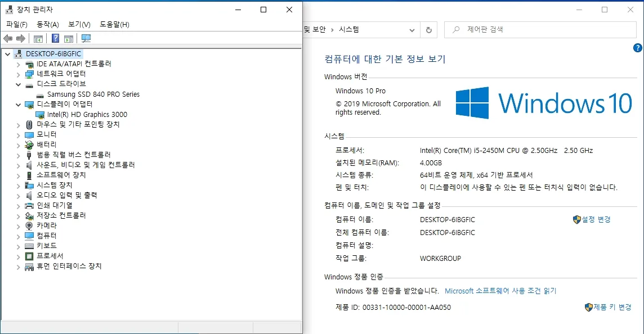Open the 보기(V) menu
The image size is (644, 334).
pos(79,25)
